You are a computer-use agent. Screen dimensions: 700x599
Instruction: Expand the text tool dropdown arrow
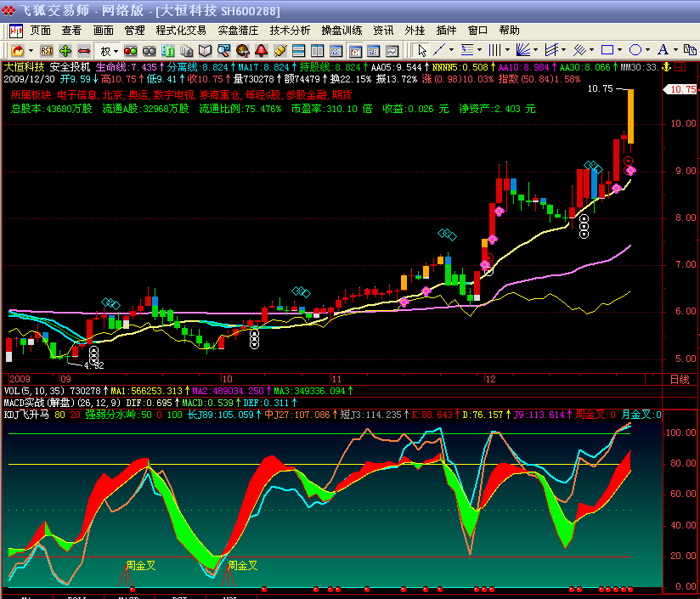[676, 50]
